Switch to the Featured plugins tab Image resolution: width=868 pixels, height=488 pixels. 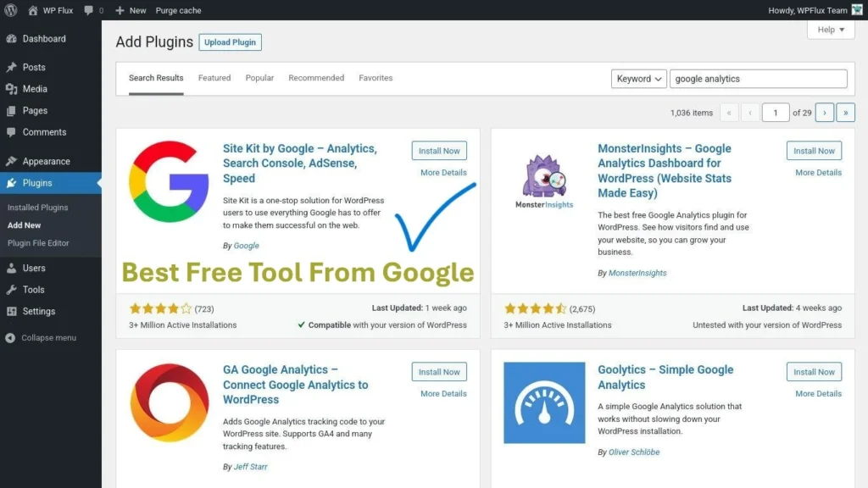(214, 77)
